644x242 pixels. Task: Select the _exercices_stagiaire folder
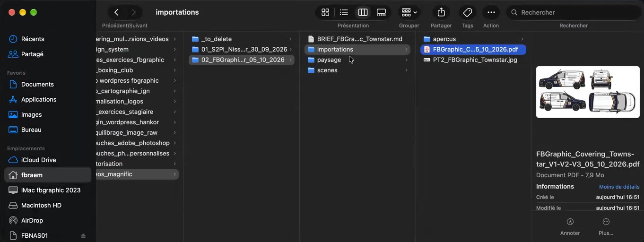tap(138, 112)
